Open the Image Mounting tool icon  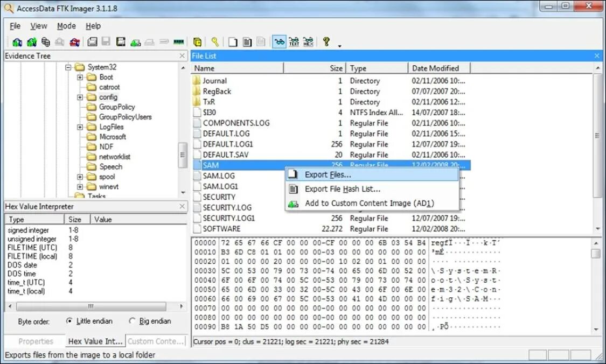tap(46, 42)
